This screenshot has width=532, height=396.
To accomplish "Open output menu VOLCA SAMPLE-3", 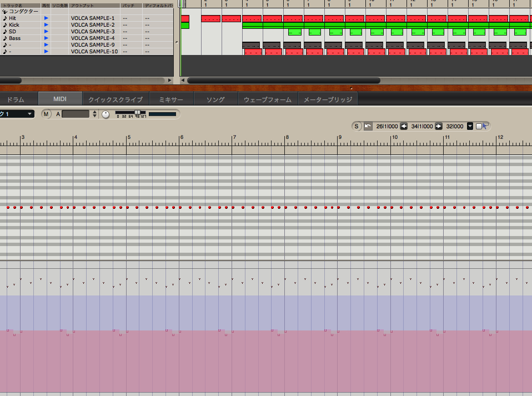I will point(93,32).
